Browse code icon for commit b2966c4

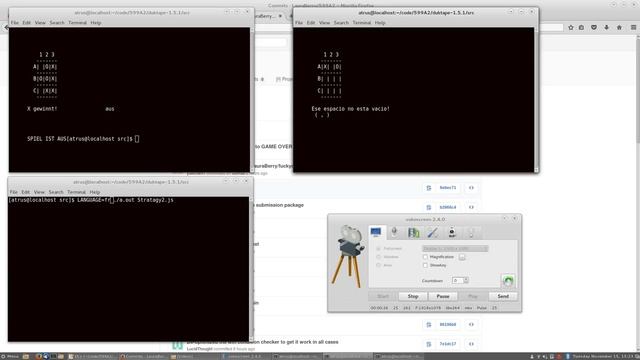[x=471, y=207]
